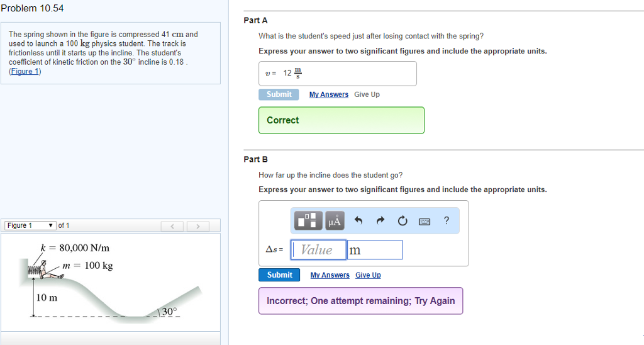The width and height of the screenshot is (644, 345).
Task: Click the greyed Submit button in Part A
Action: pos(279,94)
